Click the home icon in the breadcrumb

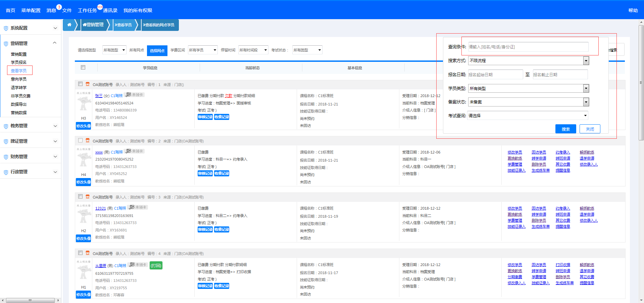point(69,25)
